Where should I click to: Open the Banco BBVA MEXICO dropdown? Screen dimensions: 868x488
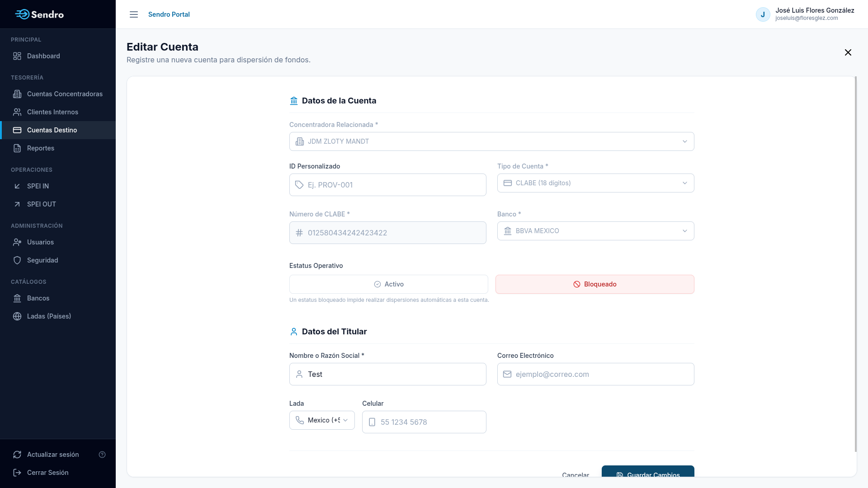(x=596, y=231)
